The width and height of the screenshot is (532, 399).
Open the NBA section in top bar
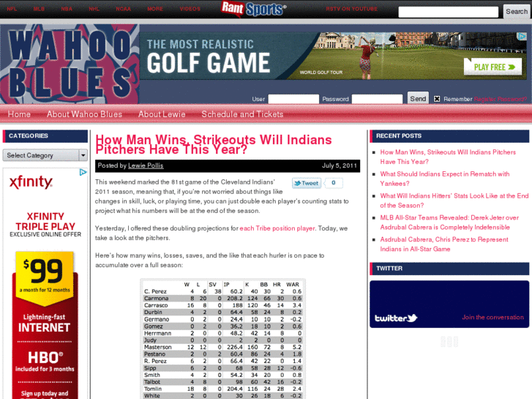[67, 9]
